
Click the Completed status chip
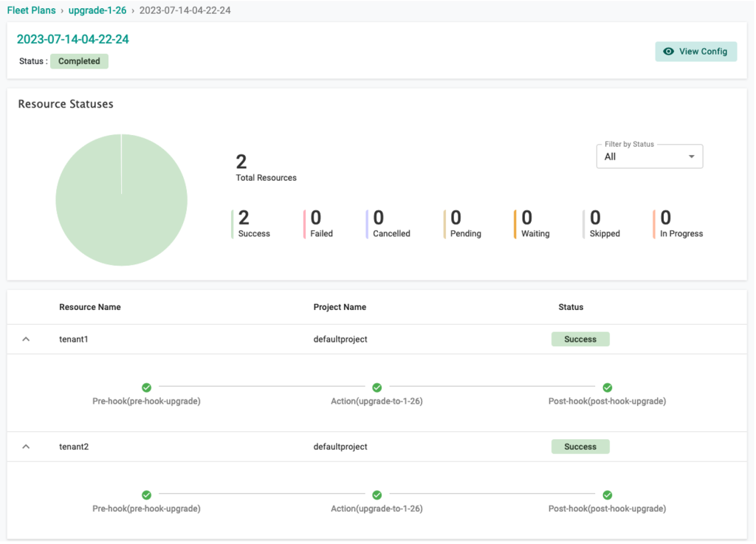pos(79,61)
